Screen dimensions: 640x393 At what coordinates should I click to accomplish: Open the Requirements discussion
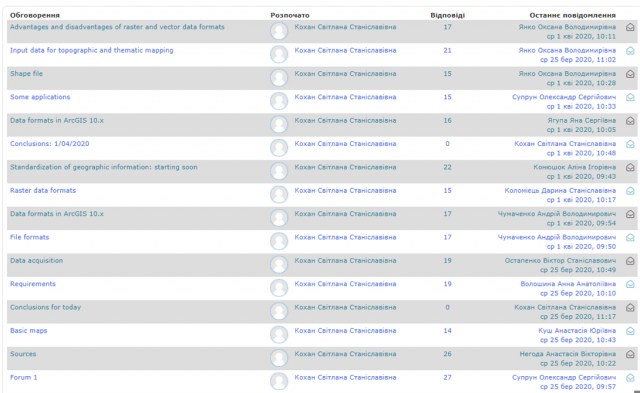tap(33, 284)
